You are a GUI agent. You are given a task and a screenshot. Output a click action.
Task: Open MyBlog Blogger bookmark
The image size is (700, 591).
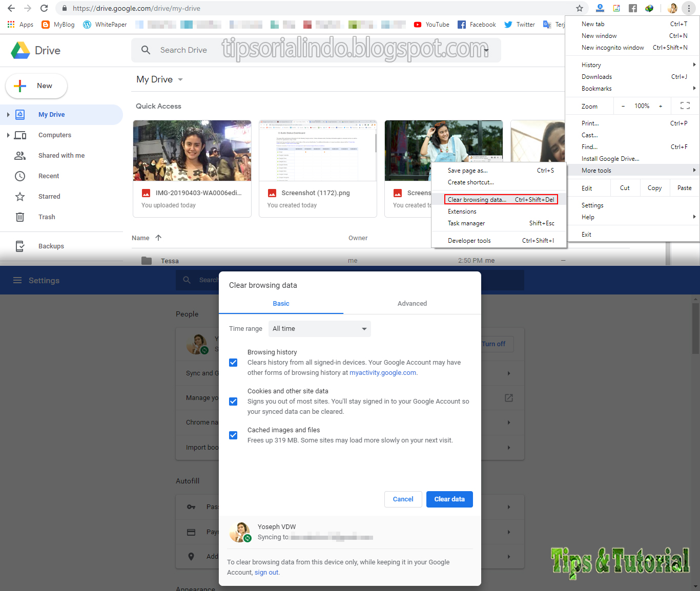58,25
